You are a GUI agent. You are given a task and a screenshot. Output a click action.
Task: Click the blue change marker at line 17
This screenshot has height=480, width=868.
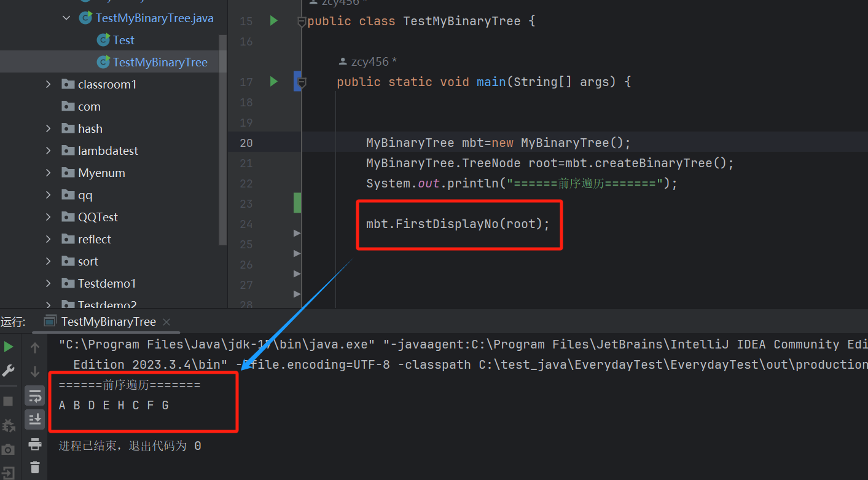coord(297,81)
